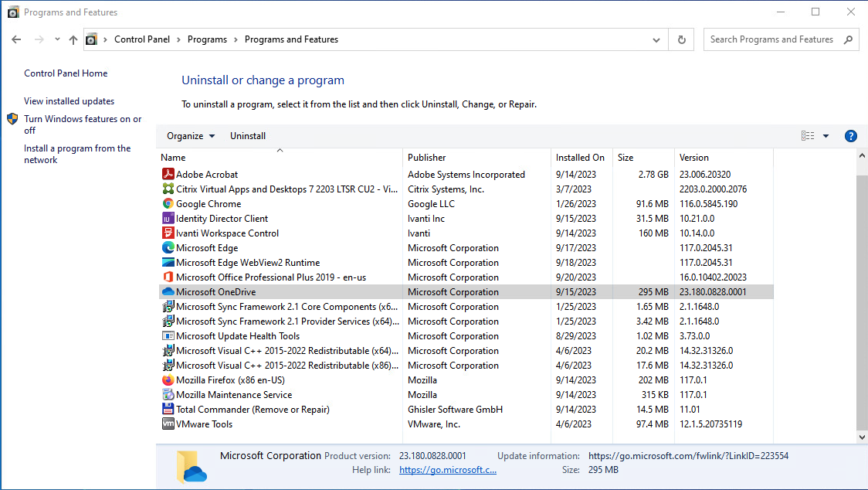Image resolution: width=868 pixels, height=490 pixels.
Task: Click the Google Chrome icon in list
Action: tap(168, 203)
